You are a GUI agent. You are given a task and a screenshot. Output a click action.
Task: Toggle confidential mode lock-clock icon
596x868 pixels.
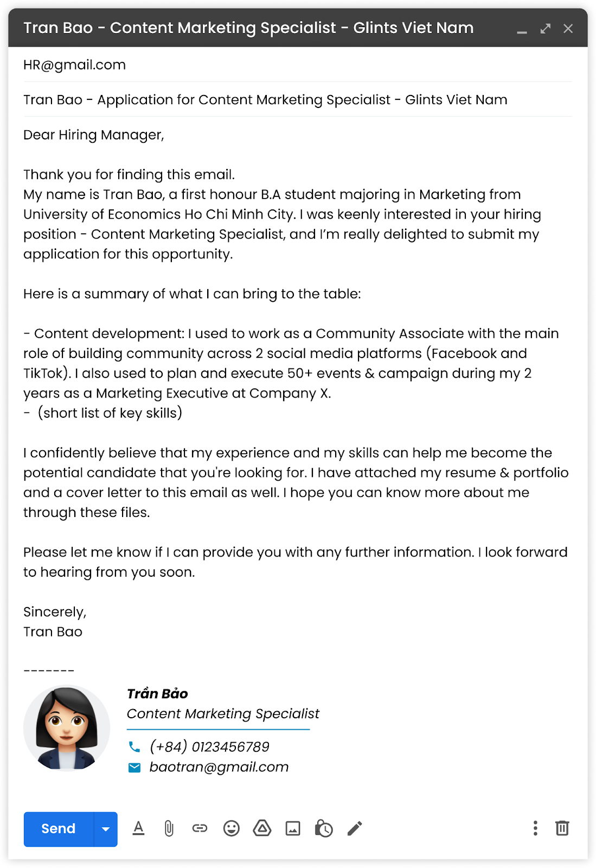(324, 828)
